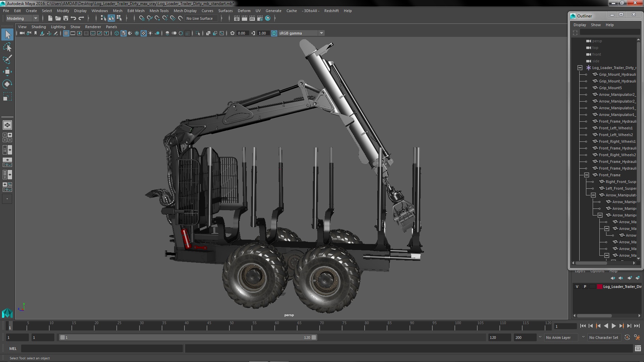Open the Redshift menu

point(331,11)
